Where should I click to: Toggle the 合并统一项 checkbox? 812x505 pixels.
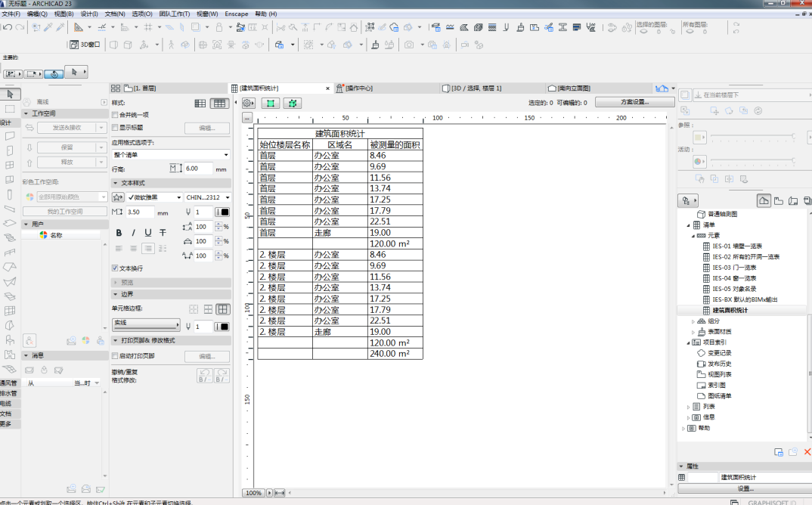point(115,115)
